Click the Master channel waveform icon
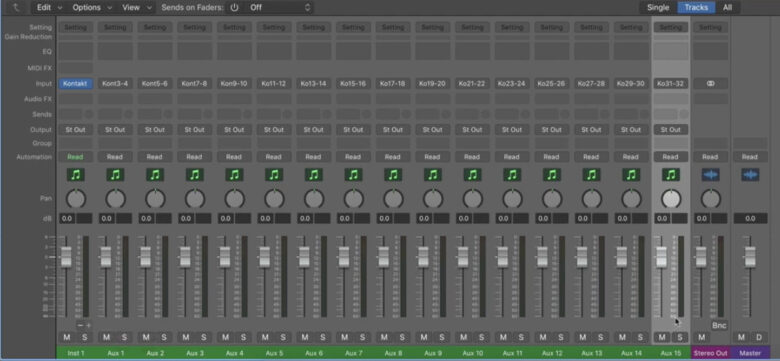 tap(750, 175)
